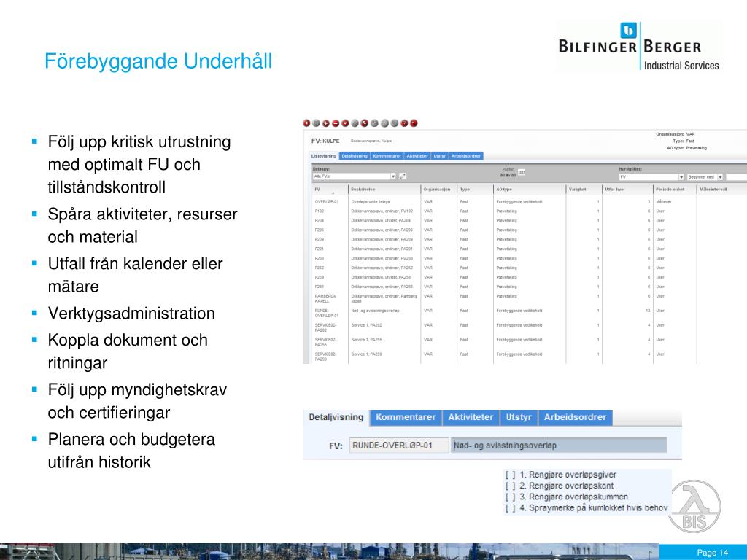Check box for 1. Rengjøre overløpsgiver
This screenshot has width=747, height=560.
[510, 475]
